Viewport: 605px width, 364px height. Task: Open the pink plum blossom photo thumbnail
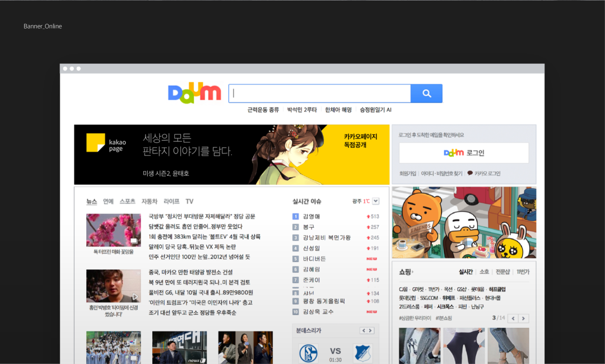point(113,230)
